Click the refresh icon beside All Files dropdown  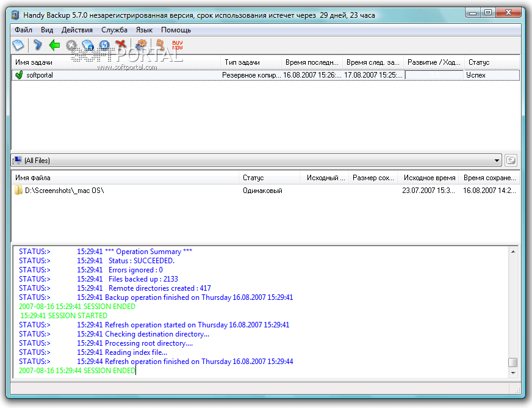(511, 160)
